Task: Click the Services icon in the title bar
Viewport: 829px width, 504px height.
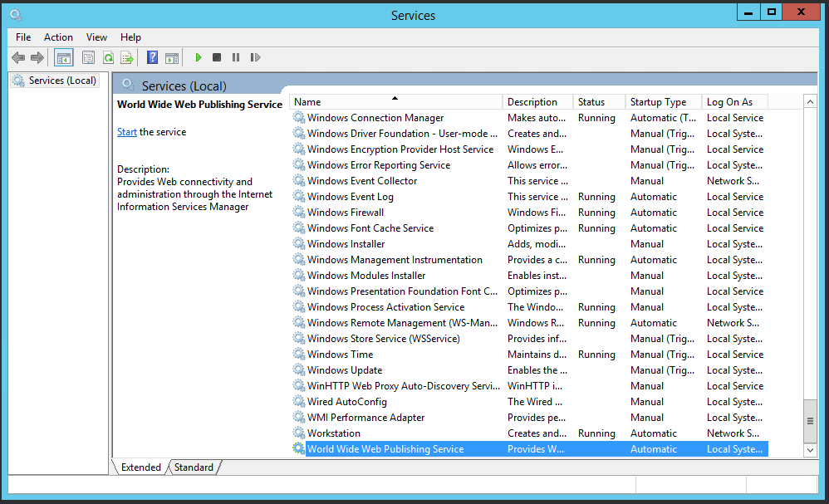Action: [x=16, y=15]
